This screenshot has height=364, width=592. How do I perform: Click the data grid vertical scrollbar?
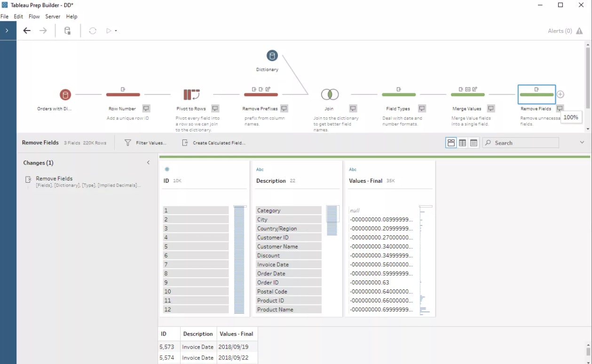(588, 351)
